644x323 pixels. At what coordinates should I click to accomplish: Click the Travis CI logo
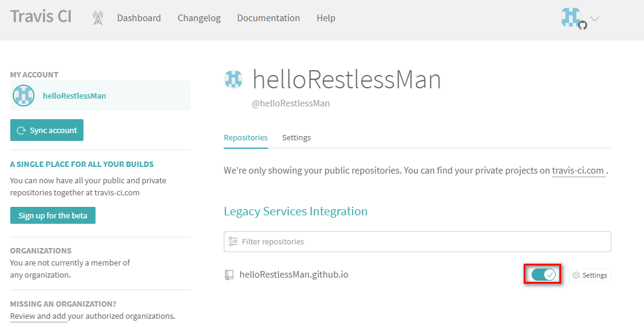pos(41,16)
